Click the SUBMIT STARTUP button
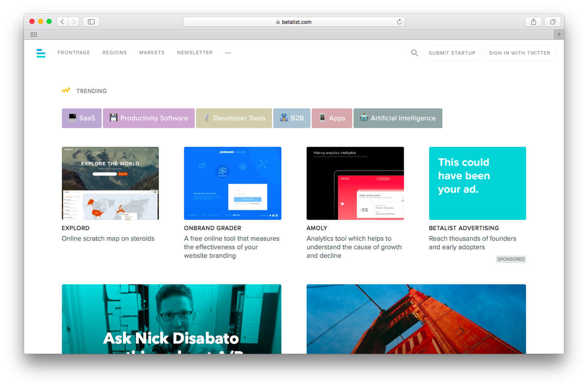 [x=452, y=53]
